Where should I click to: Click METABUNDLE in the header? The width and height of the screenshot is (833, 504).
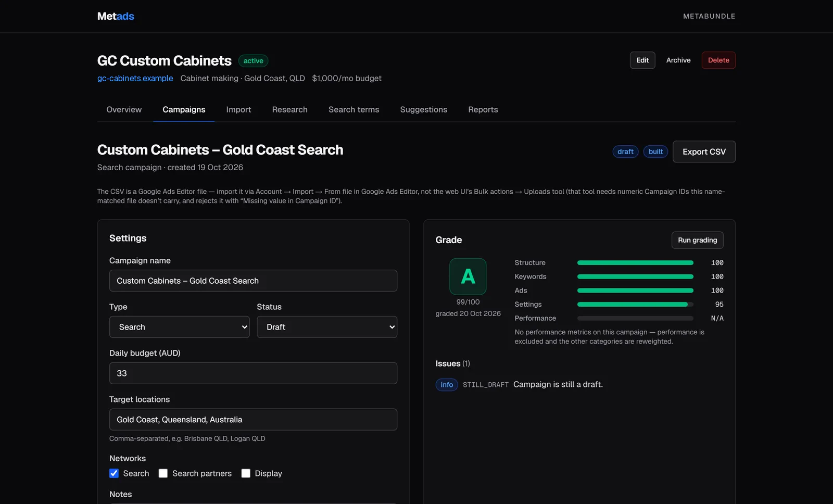coord(709,16)
